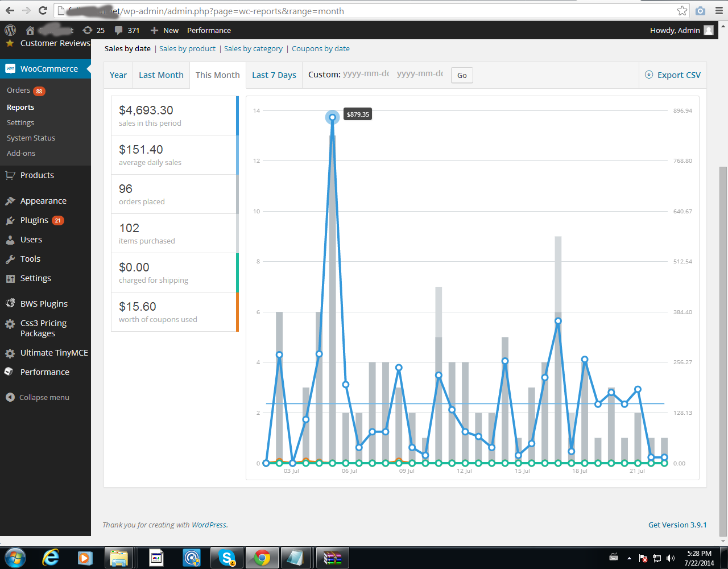Open the Sales by product report link

pos(187,48)
